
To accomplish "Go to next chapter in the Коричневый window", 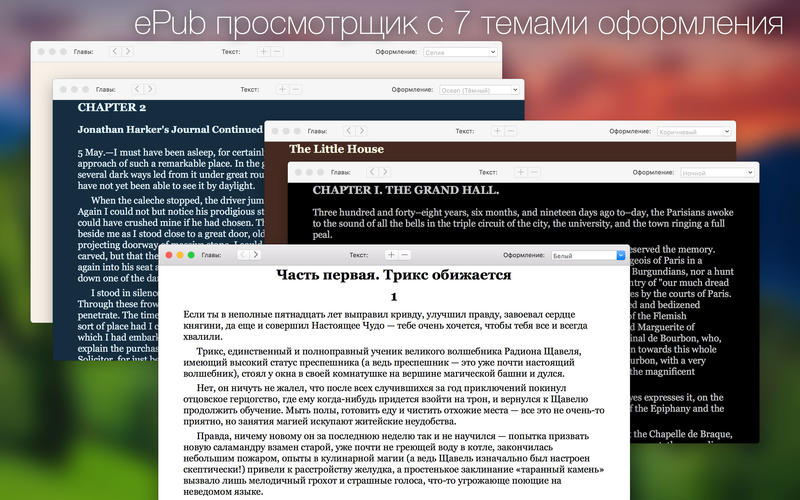I will pyautogui.click(x=361, y=131).
